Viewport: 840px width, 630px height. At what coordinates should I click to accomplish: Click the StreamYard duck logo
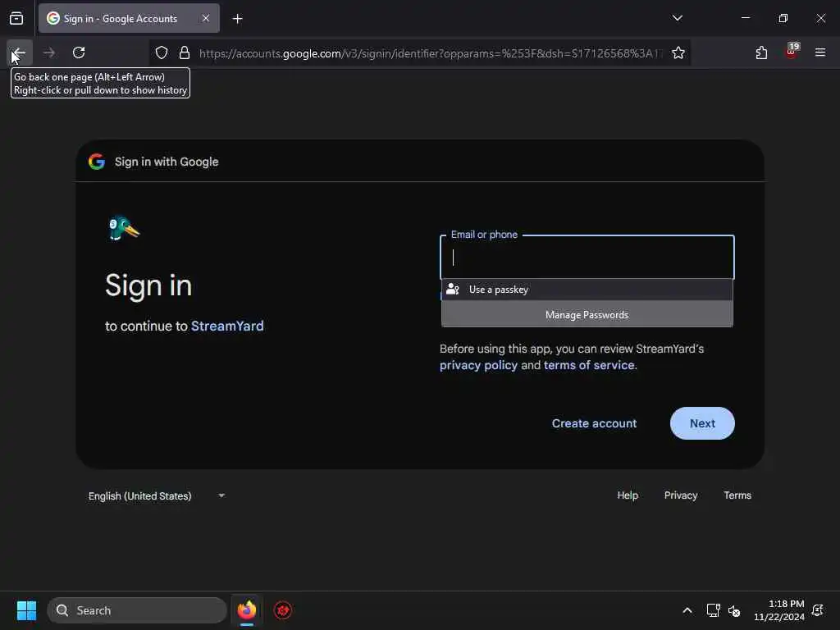pyautogui.click(x=124, y=228)
